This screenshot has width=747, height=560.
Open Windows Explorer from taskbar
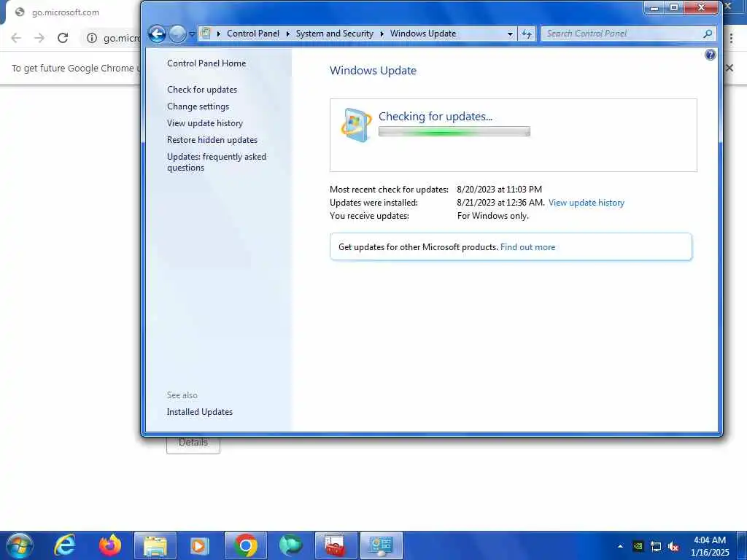pyautogui.click(x=155, y=545)
